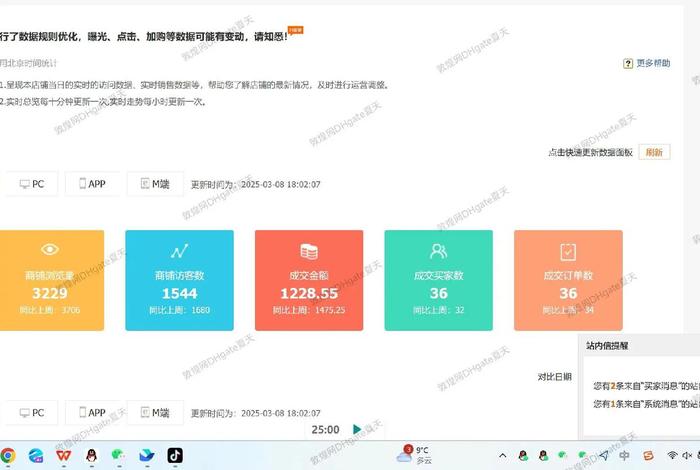The image size is (700, 470).
Task: Click the orange new badge after the headline
Action: click(x=296, y=30)
